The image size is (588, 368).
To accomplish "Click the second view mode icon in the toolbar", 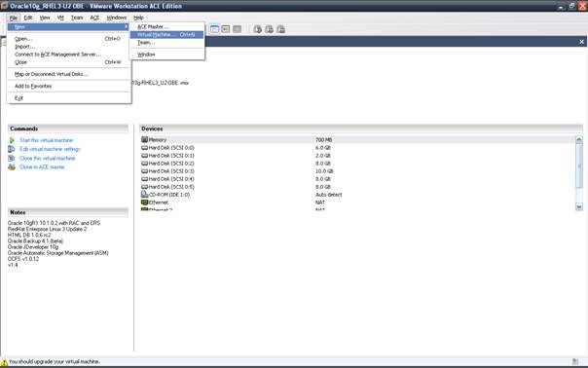I will [226, 29].
